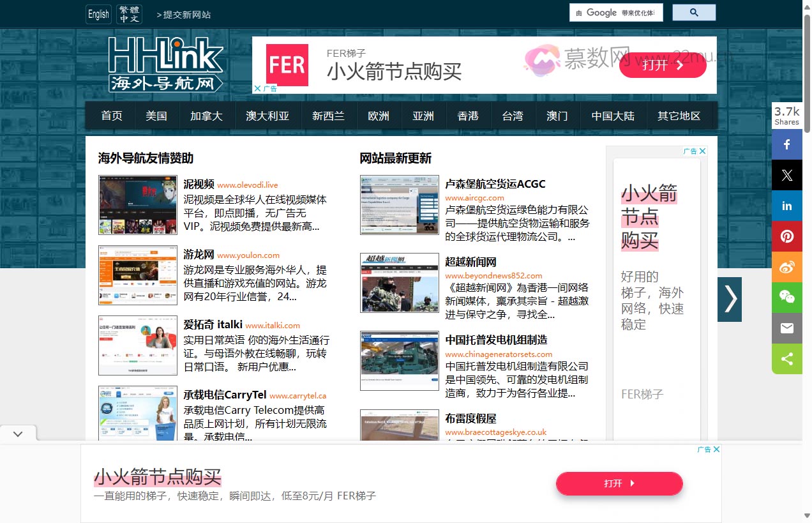812x523 pixels.
Task: Click inside the Google search input box
Action: click(615, 11)
